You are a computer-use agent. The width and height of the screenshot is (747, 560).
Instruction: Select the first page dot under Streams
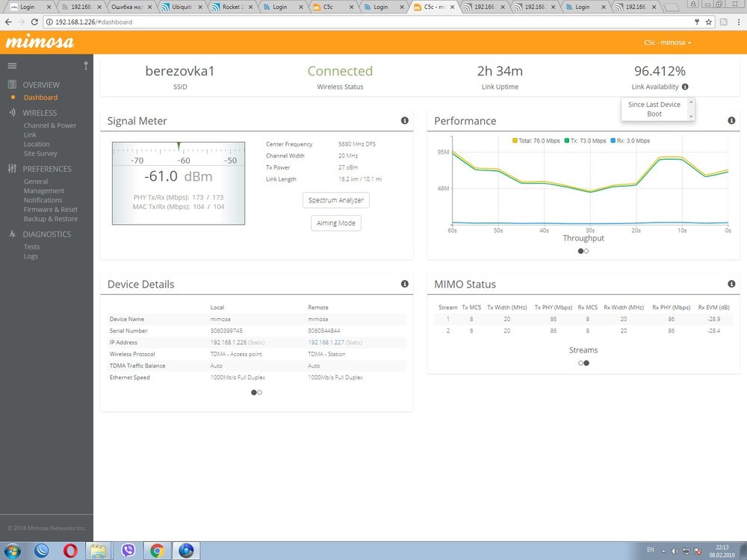(x=580, y=363)
